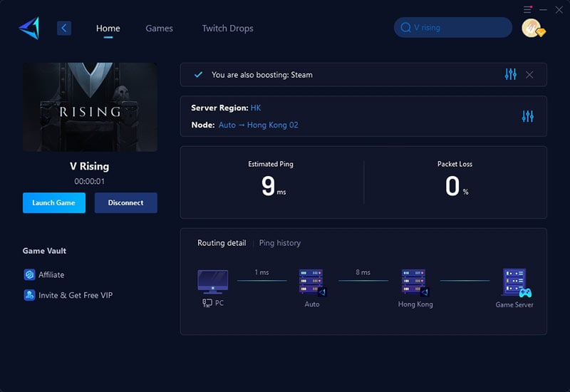
Task: Open the Games tab
Action: pyautogui.click(x=159, y=29)
